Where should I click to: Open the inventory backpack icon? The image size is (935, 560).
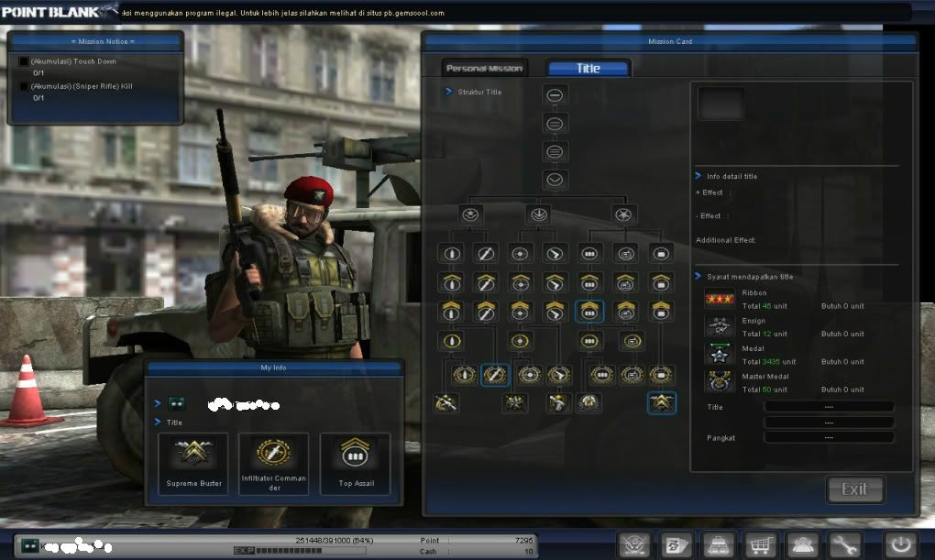coord(719,544)
